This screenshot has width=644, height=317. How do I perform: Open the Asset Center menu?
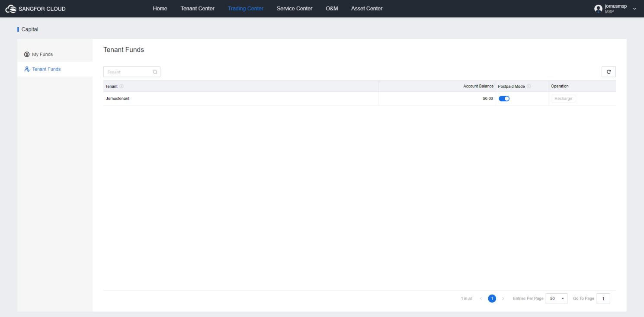[367, 9]
